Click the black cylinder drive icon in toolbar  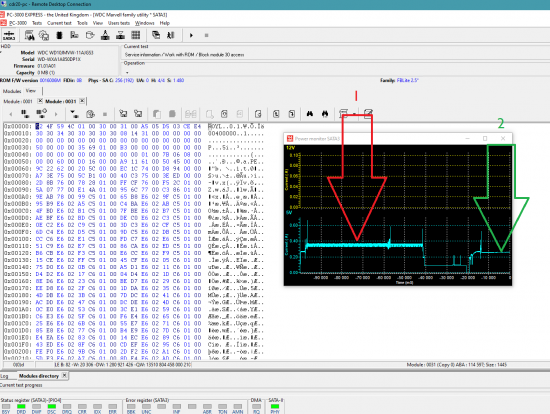click(x=59, y=35)
